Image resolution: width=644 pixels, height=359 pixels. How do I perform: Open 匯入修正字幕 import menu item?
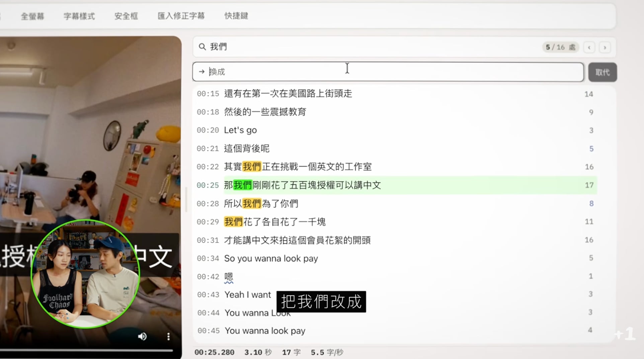coord(181,16)
